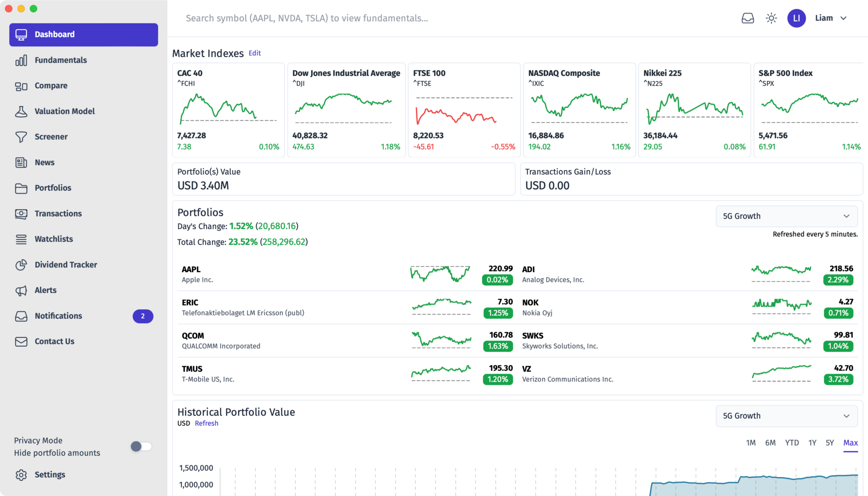Open the Fundamentals menu label

point(61,60)
